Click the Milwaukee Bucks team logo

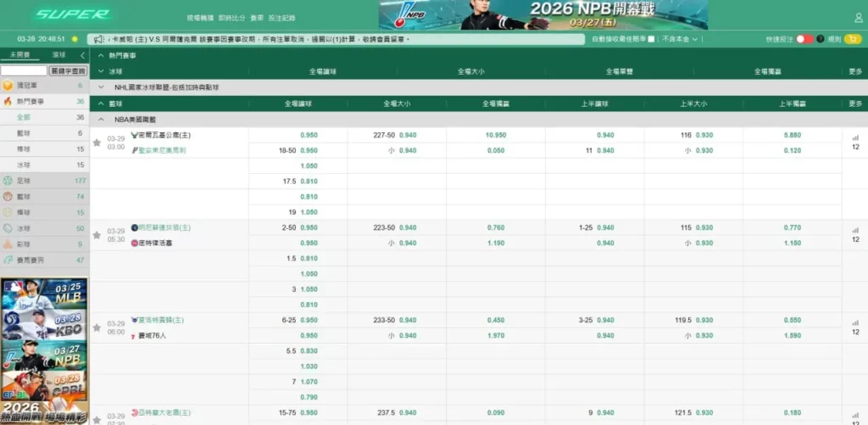pyautogui.click(x=134, y=135)
